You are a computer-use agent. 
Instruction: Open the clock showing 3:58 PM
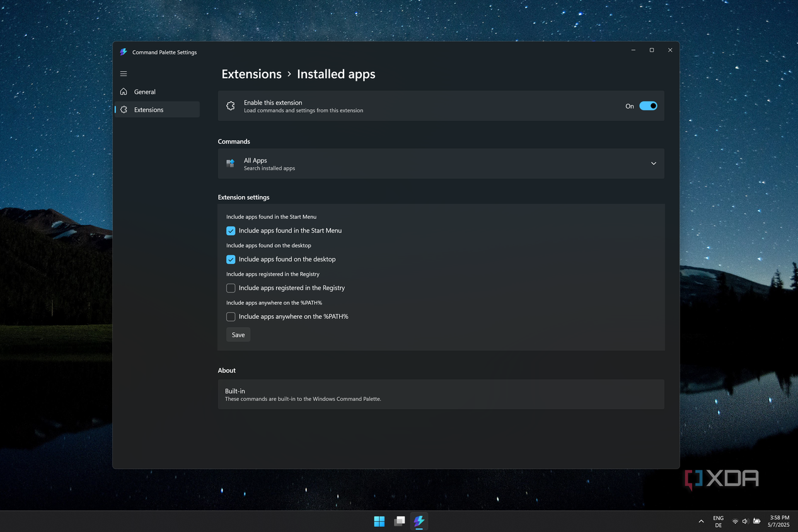pyautogui.click(x=779, y=521)
